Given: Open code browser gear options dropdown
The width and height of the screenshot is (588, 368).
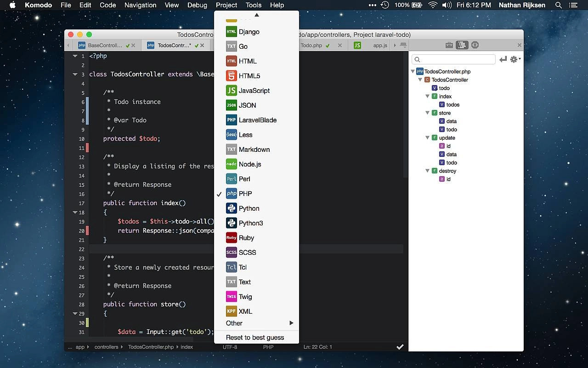Looking at the screenshot, I should 515,59.
